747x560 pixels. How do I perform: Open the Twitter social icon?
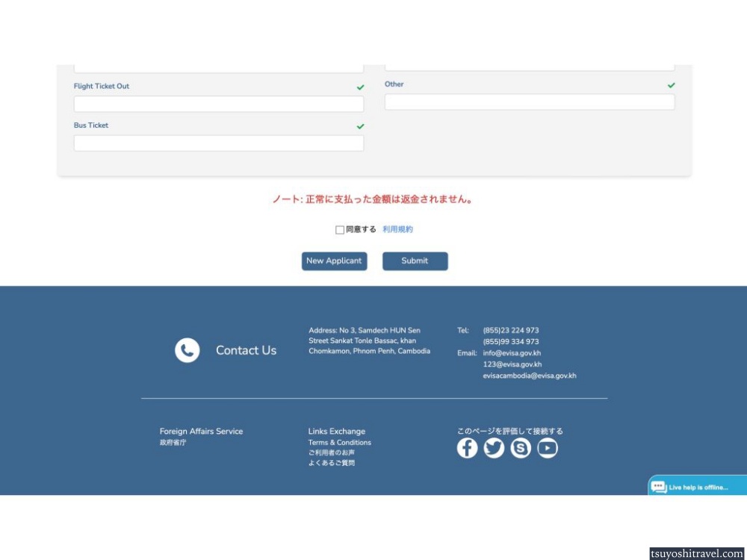click(494, 448)
